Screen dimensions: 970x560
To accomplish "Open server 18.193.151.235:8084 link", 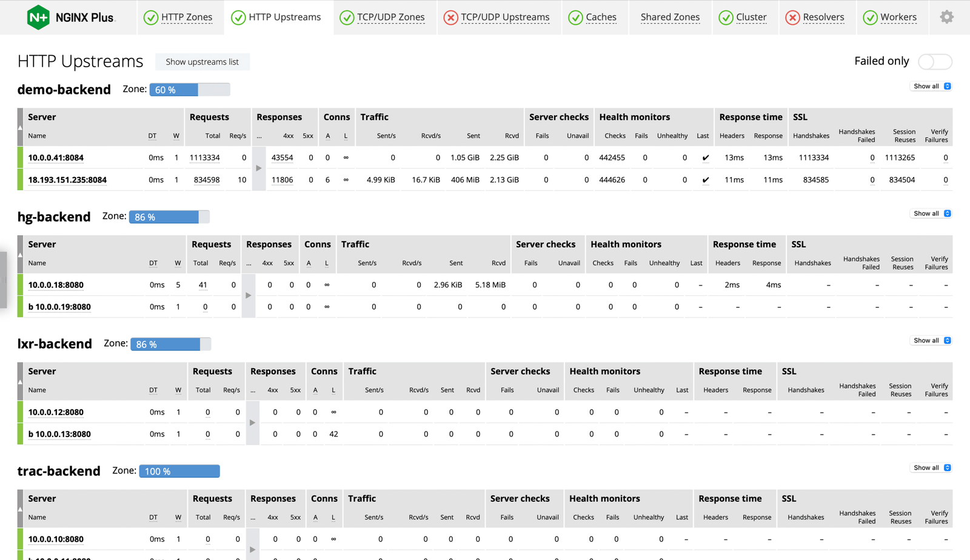I will click(x=67, y=180).
